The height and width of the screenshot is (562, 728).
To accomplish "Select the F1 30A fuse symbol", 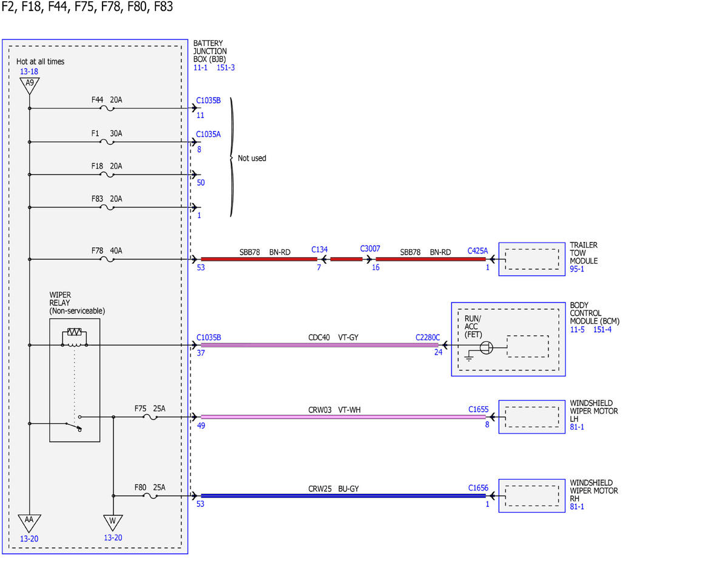I will click(x=107, y=142).
